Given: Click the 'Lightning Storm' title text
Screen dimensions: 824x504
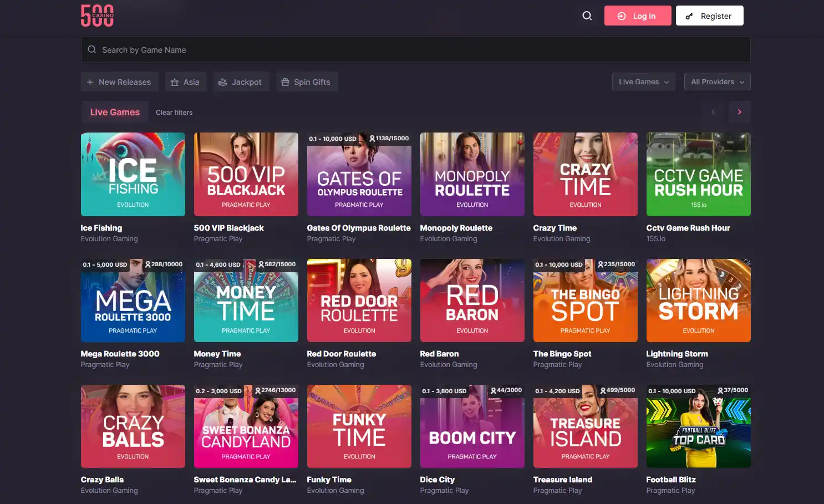Looking at the screenshot, I should coord(677,354).
